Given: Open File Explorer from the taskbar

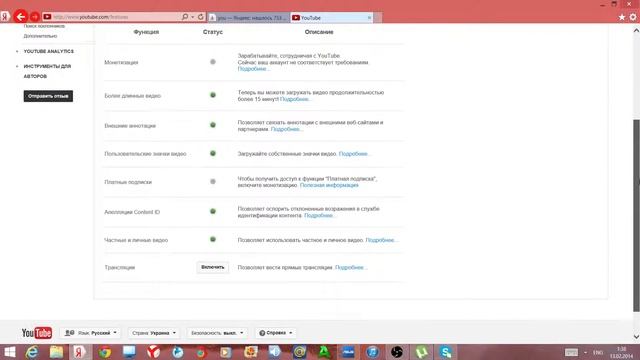Looking at the screenshot, I should pyautogui.click(x=56, y=352).
